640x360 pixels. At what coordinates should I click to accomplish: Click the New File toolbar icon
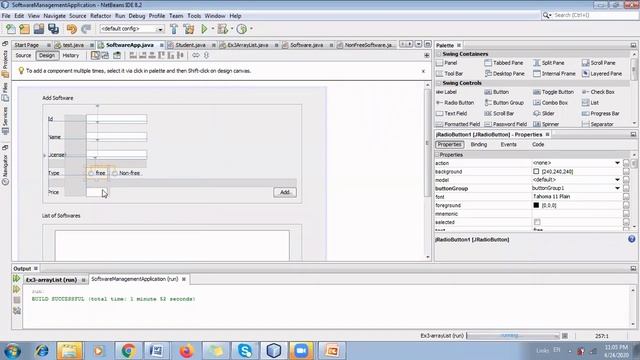coord(11,29)
